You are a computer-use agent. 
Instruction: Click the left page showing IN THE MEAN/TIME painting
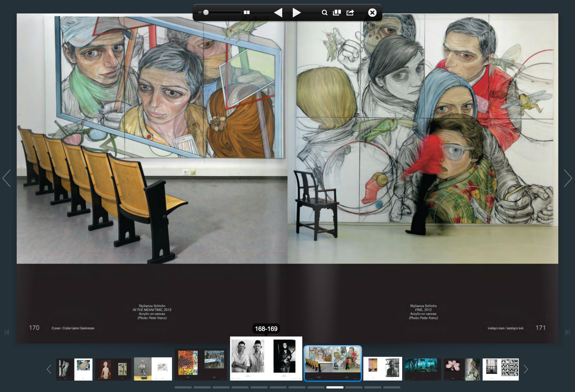pos(152,178)
